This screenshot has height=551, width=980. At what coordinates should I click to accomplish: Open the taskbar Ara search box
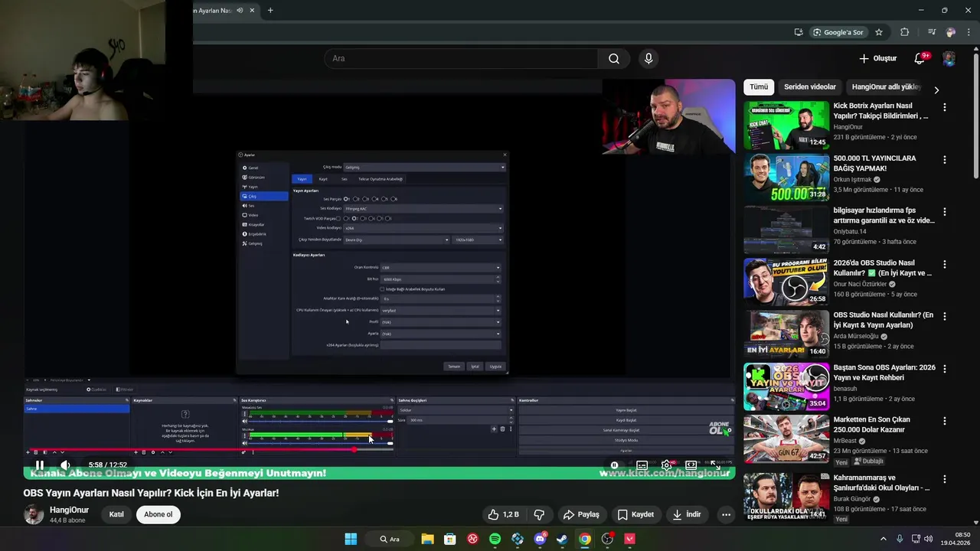390,539
